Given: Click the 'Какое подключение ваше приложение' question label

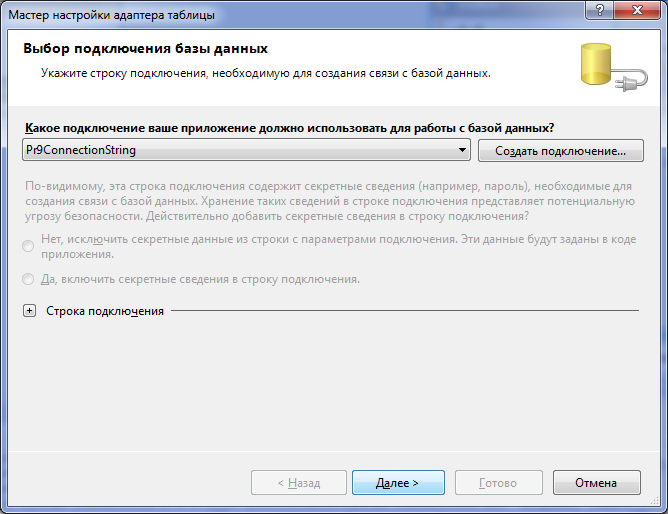Looking at the screenshot, I should (x=290, y=128).
